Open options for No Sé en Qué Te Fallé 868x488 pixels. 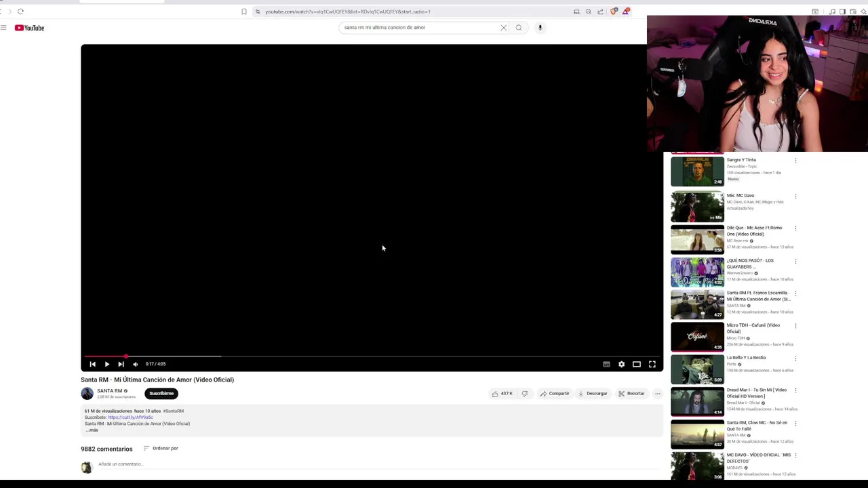[795, 424]
